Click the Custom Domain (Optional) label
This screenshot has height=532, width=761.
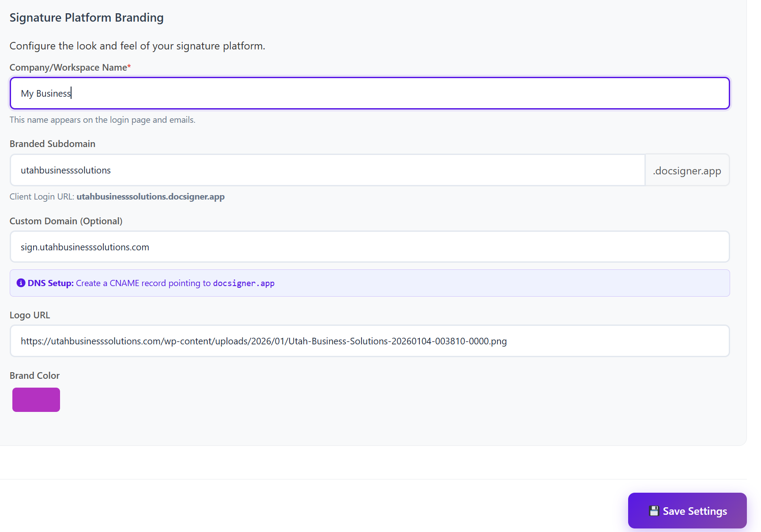click(x=66, y=221)
